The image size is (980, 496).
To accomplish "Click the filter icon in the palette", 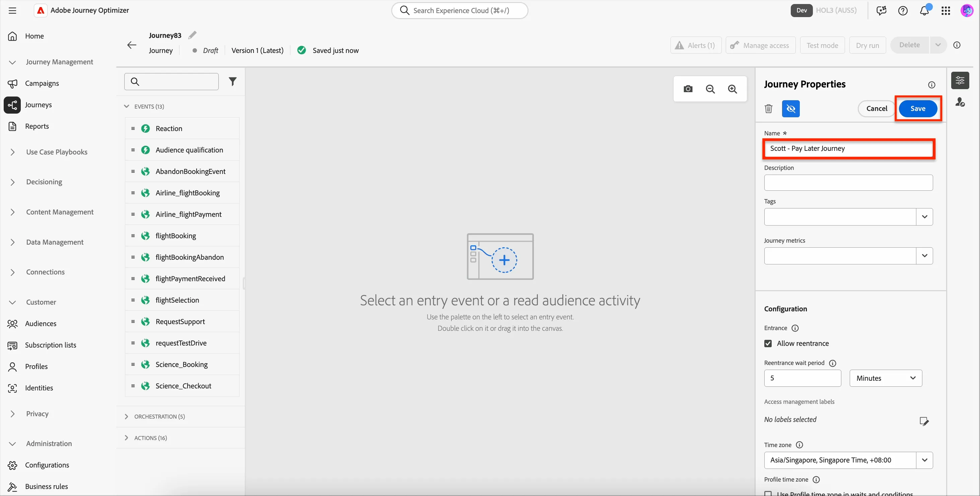I will [x=232, y=81].
